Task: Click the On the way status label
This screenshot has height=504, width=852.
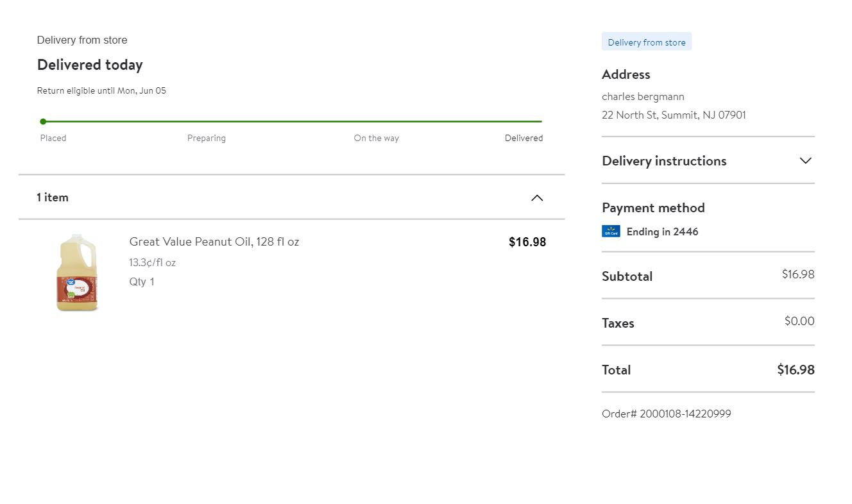Action: pos(376,138)
